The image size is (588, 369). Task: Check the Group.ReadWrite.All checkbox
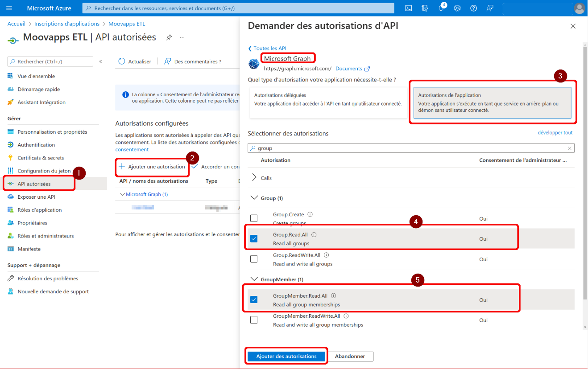click(x=254, y=259)
